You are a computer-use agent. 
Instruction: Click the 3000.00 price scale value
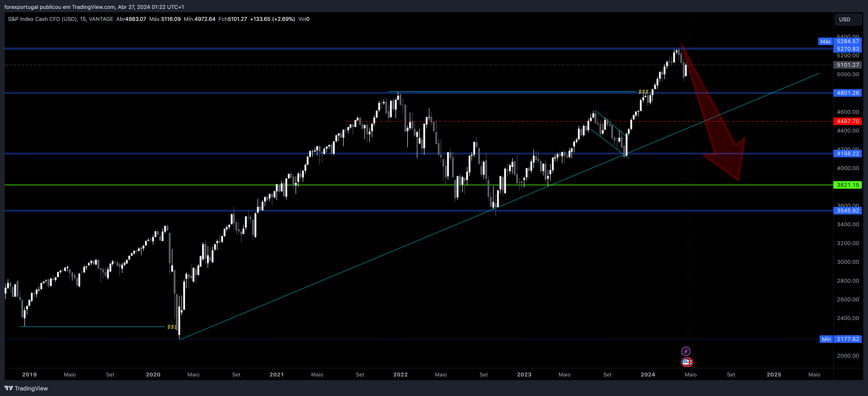848,262
